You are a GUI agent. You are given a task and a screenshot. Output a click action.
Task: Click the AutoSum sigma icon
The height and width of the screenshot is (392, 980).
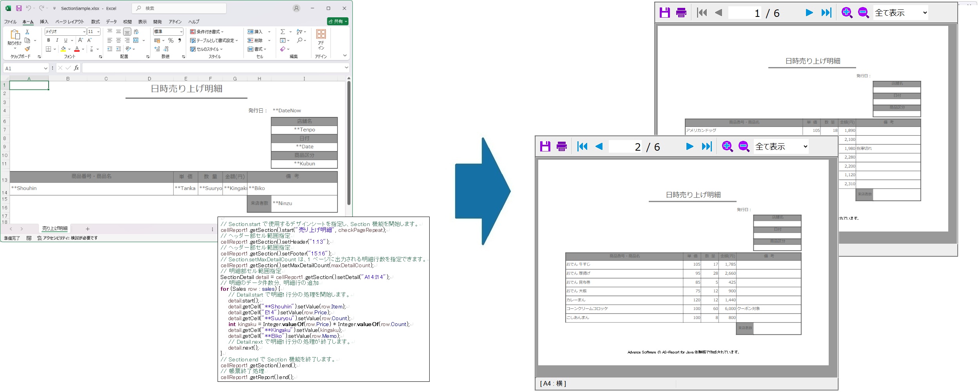pos(283,32)
